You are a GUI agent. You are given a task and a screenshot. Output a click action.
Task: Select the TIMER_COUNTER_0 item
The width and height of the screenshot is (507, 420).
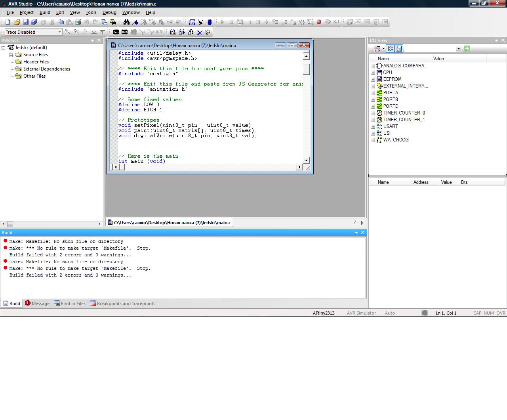404,113
